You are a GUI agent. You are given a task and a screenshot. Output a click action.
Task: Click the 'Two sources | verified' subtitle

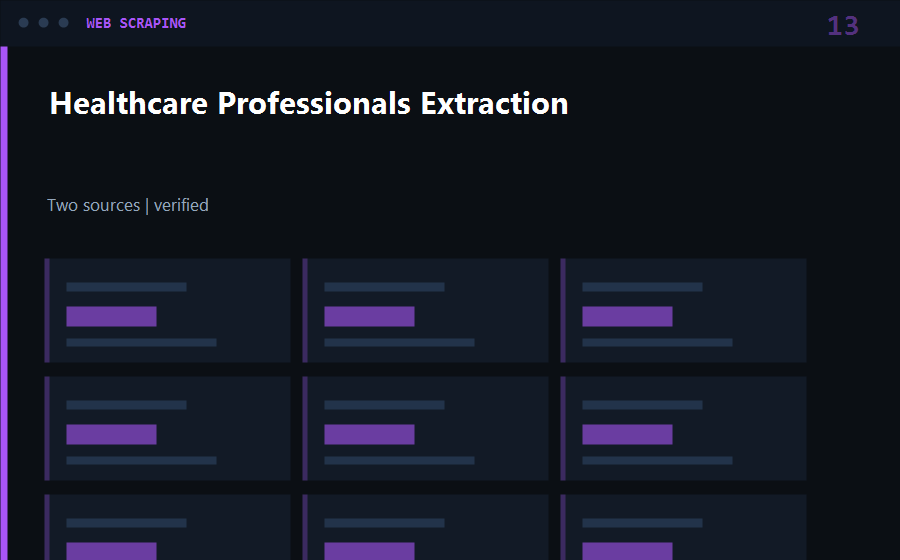[x=128, y=205]
